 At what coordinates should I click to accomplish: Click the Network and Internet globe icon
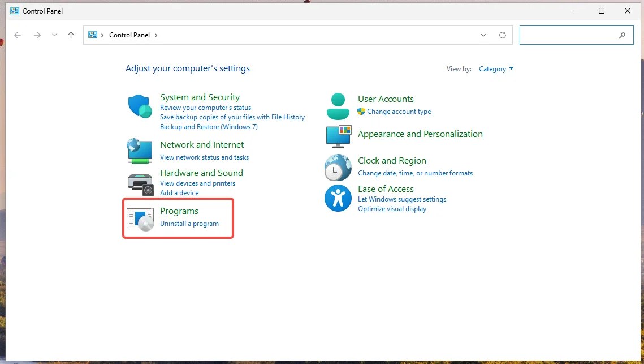(x=140, y=151)
